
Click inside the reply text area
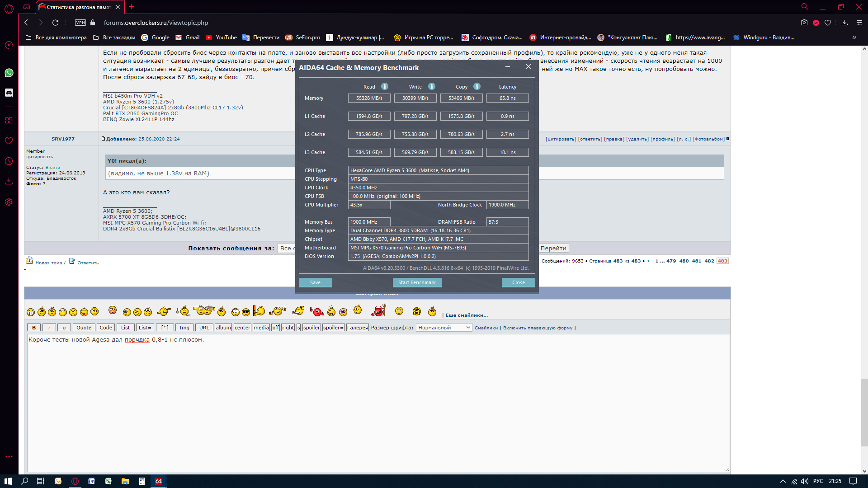point(377,402)
